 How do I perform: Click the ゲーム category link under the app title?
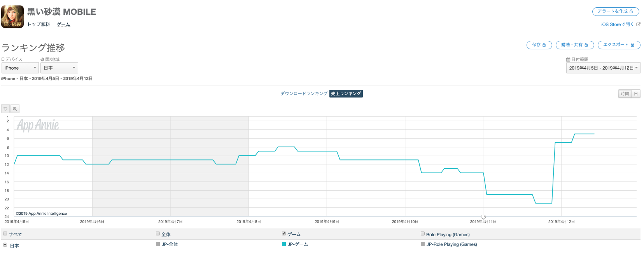(63, 24)
